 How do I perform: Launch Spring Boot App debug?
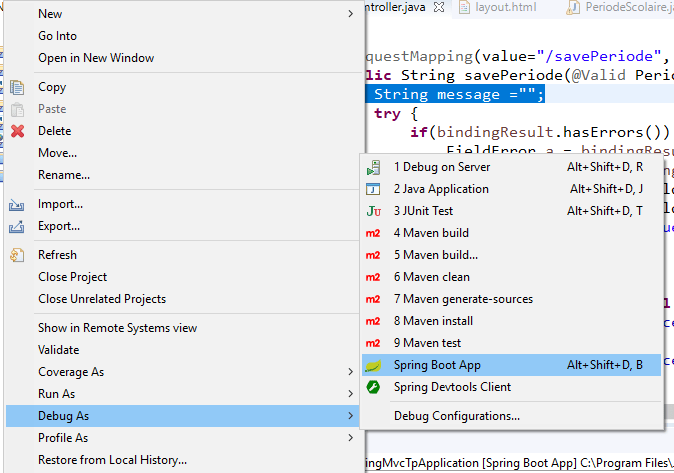[512, 365]
